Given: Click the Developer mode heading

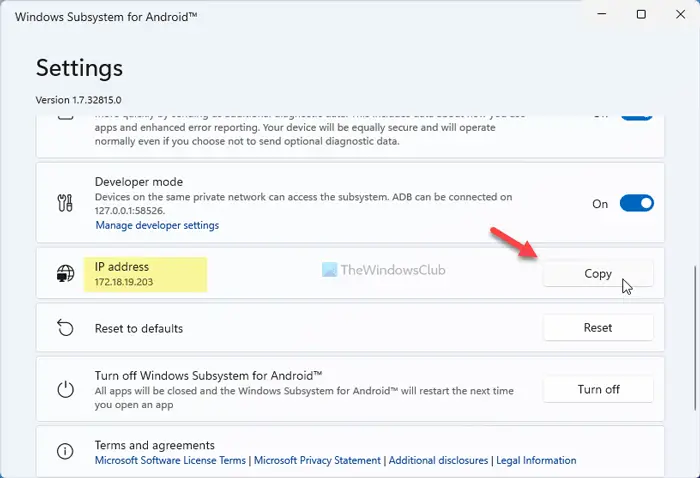Looking at the screenshot, I should coord(139,182).
